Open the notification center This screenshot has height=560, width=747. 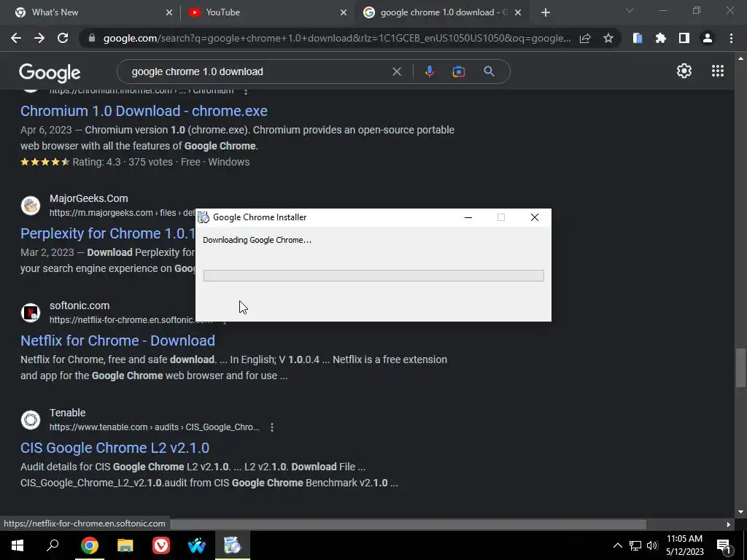click(x=724, y=545)
